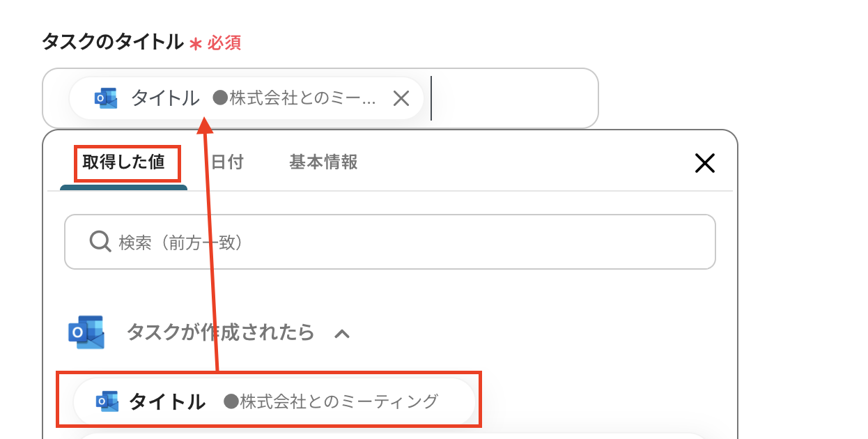Click the Outlook icon in the selected タイトル chip
Screen dimensions: 868x439
coord(107,98)
